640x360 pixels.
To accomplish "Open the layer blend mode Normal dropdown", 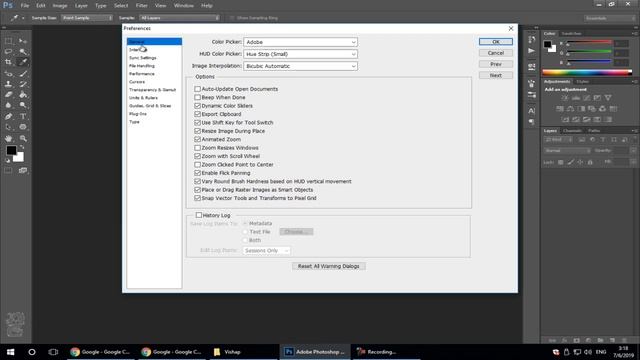I will tap(567, 151).
